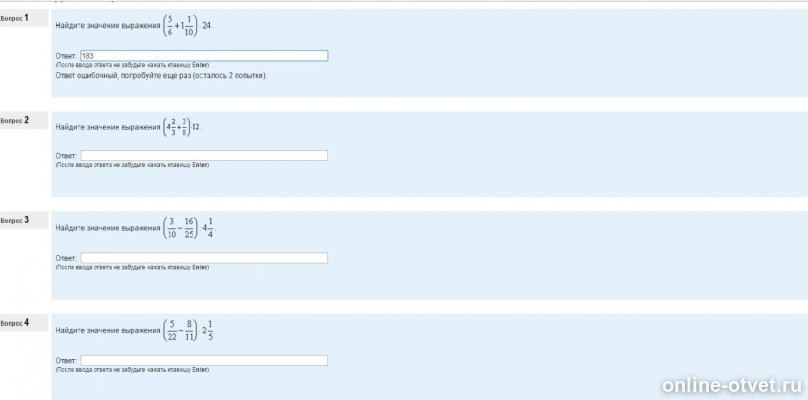The width and height of the screenshot is (808, 400).
Task: Click the Enter-key hint under question 4
Action: coord(132,369)
